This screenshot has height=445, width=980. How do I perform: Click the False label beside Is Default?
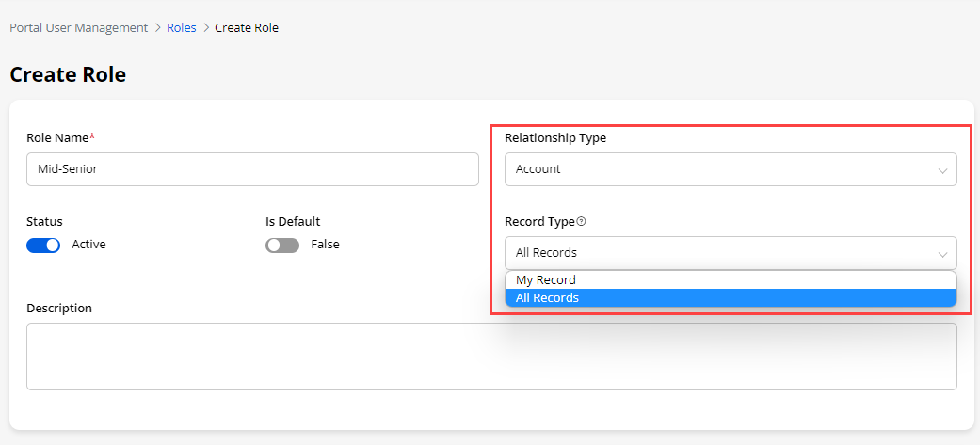coord(325,245)
